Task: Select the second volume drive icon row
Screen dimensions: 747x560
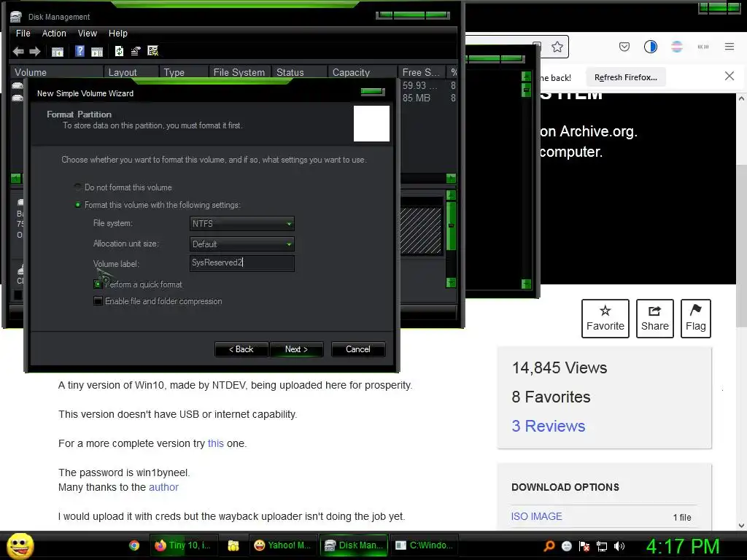Action: 18,98
